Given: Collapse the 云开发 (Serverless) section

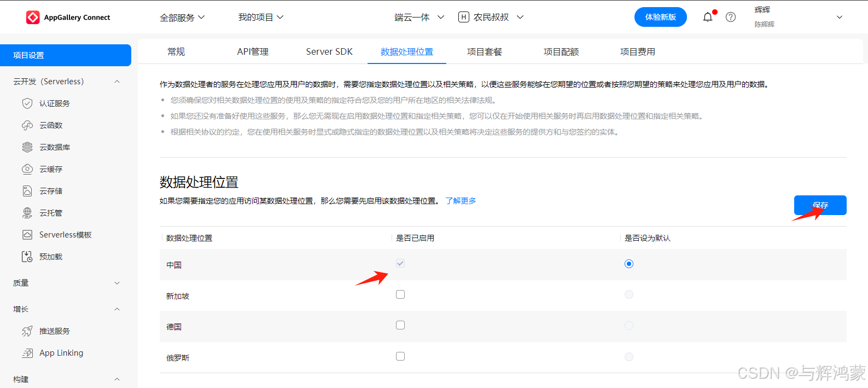Looking at the screenshot, I should (117, 82).
